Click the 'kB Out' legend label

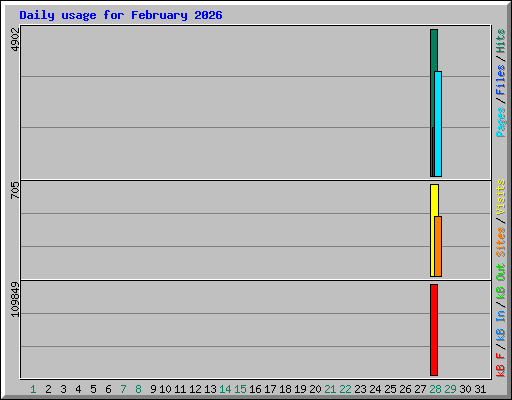tap(501, 281)
